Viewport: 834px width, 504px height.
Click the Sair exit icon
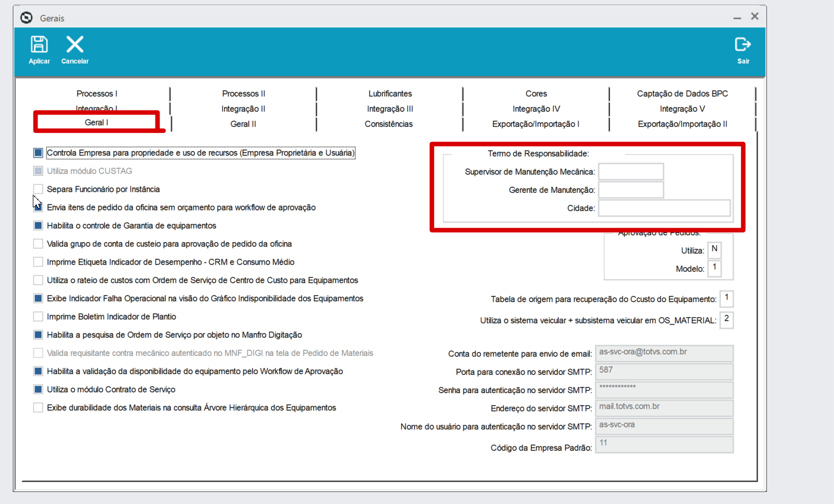pos(743,44)
